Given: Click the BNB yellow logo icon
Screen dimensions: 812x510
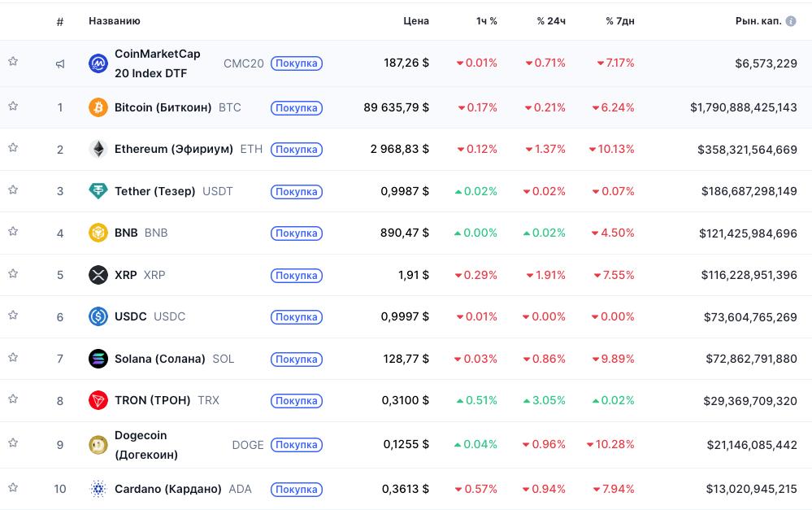Looking at the screenshot, I should pos(98,233).
